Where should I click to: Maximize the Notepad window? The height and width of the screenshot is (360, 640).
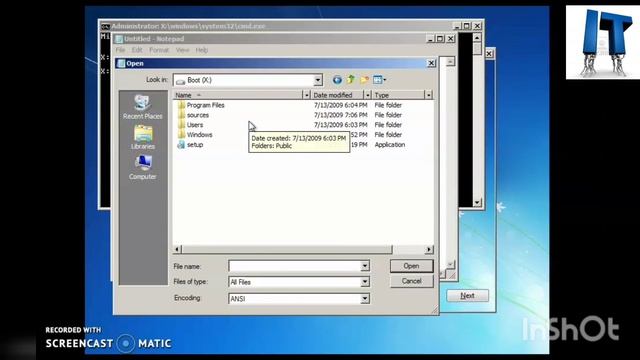tap(440, 39)
